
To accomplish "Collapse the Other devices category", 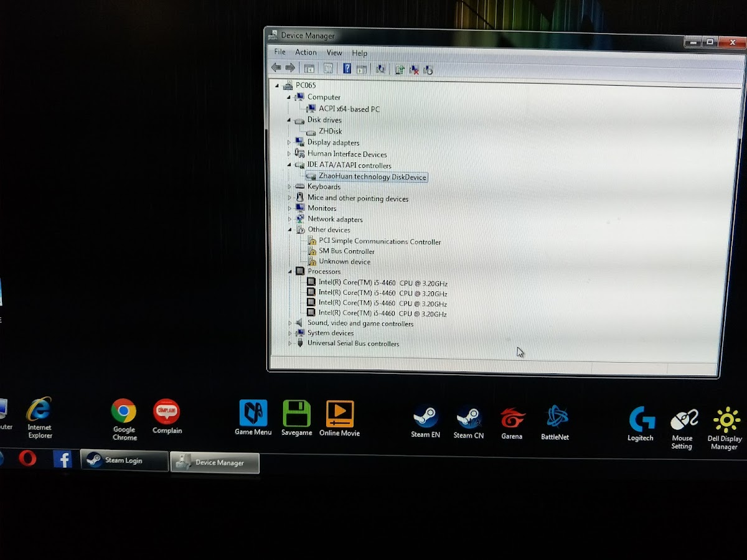I will (289, 230).
